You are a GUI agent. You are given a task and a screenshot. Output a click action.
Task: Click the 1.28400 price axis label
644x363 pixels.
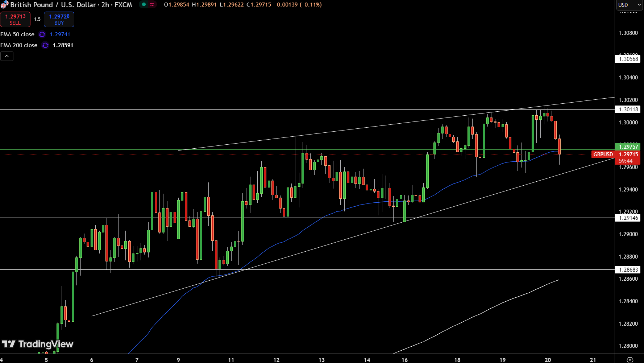click(x=628, y=301)
